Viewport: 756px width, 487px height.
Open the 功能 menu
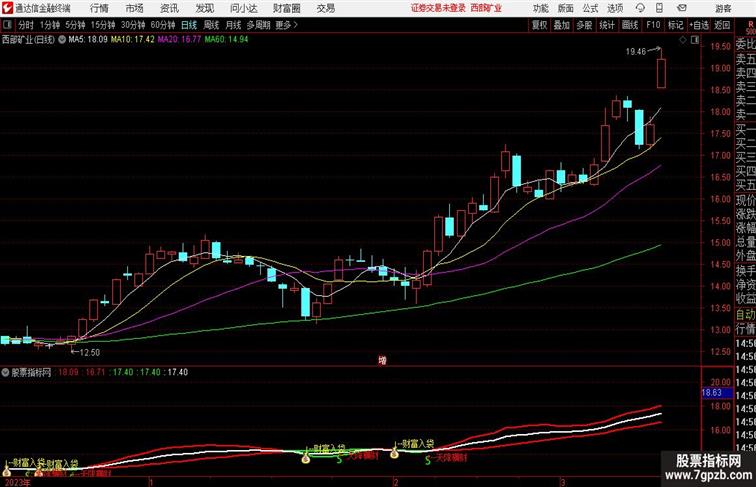[x=541, y=8]
